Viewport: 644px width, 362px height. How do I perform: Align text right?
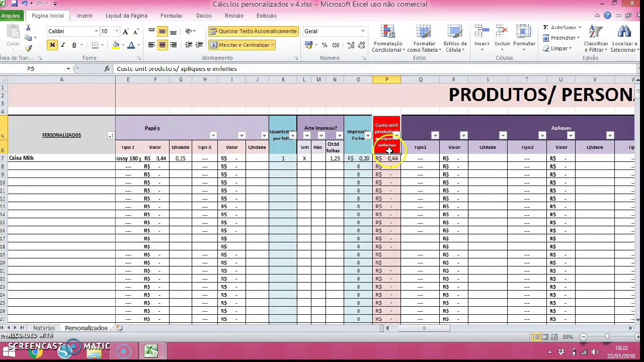(173, 45)
